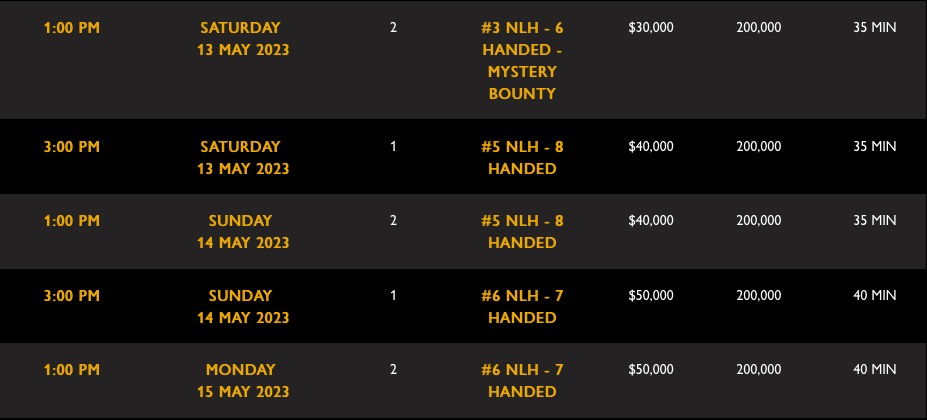The image size is (927, 420).
Task: Select Sunday 14 May 2023 in 3:00 PM row
Action: pos(243,306)
